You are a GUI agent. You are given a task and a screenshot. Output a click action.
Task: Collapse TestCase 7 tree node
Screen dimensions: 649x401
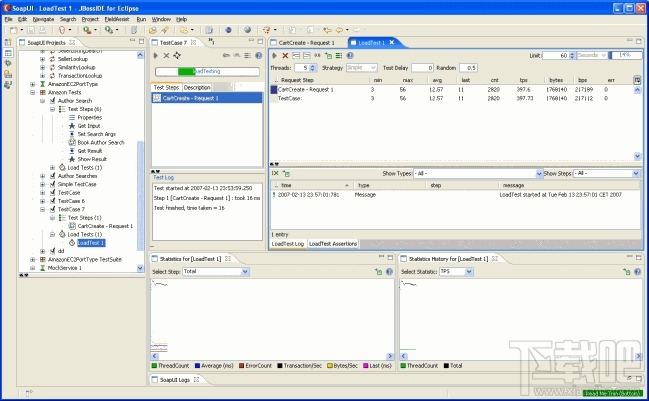tap(43, 209)
